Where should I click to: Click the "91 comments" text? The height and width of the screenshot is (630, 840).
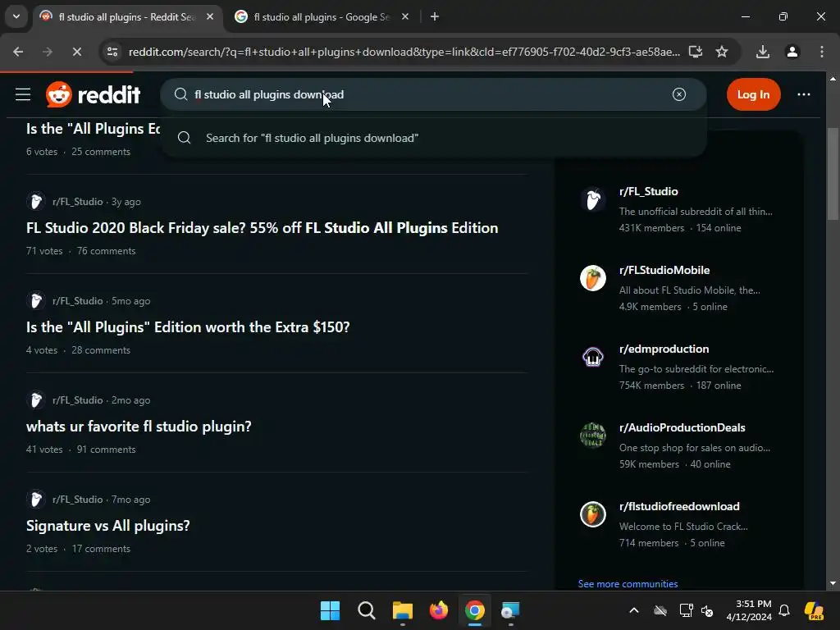point(106,450)
